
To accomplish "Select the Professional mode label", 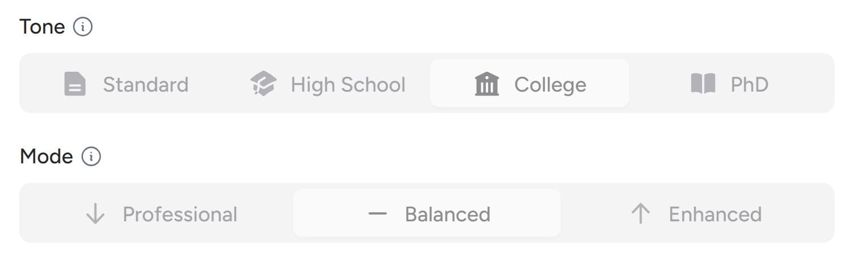I will pos(180,215).
